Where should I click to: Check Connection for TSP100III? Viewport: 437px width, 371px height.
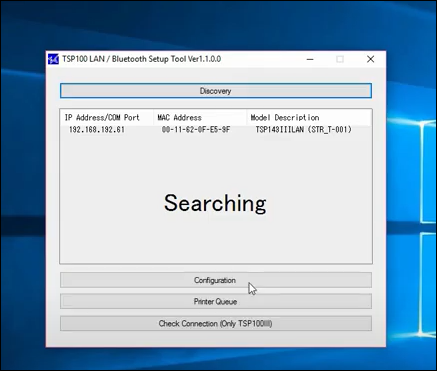coord(216,323)
